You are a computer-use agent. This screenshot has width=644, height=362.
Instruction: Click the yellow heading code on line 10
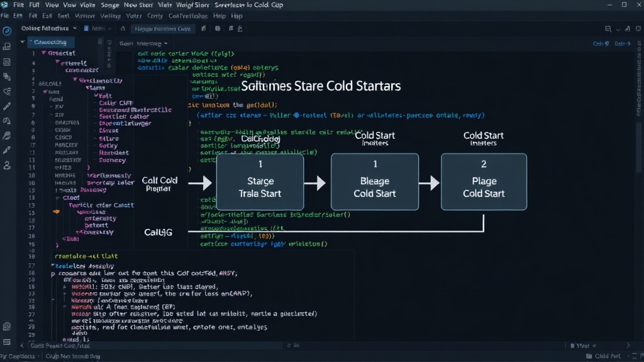(x=86, y=256)
